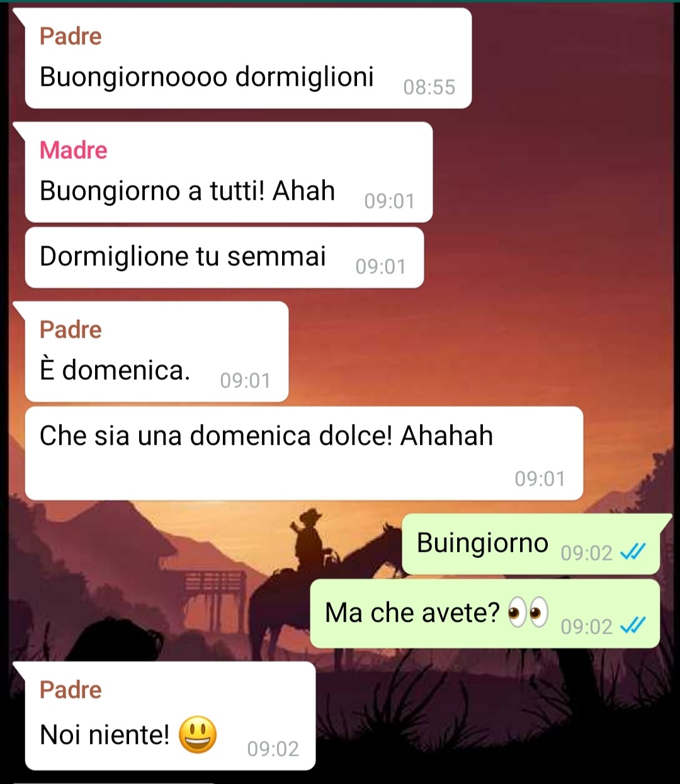The image size is (680, 784).
Task: Select the 'È domenica.' message bubble
Action: (x=157, y=351)
